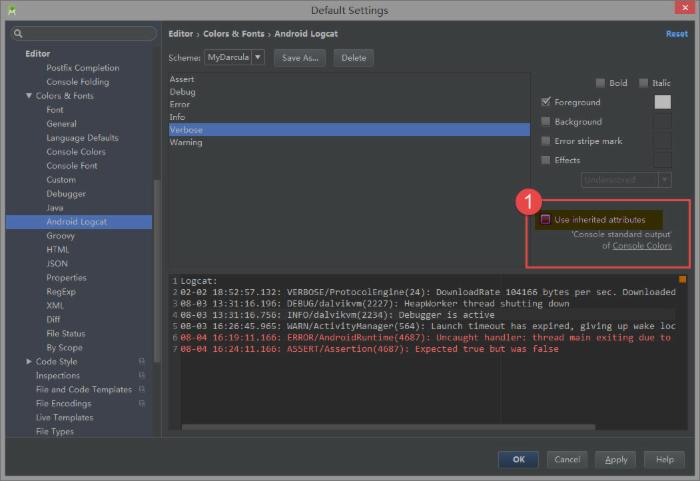Screen dimensions: 700x481
Task: Enable the Use inherited attributes checkbox
Action: click(x=546, y=220)
